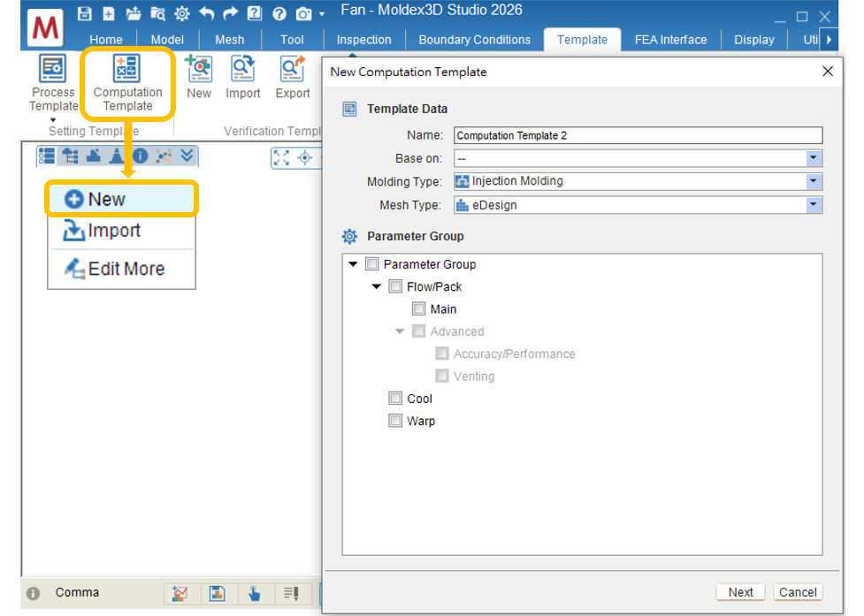The width and height of the screenshot is (864, 616).
Task: Click the add chart result icon in status bar
Action: (x=180, y=593)
